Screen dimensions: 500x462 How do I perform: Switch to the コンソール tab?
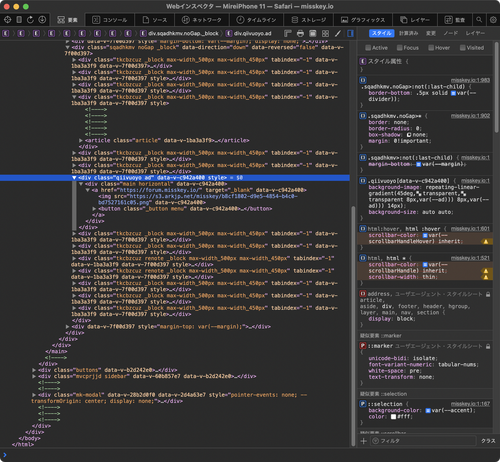[x=110, y=20]
